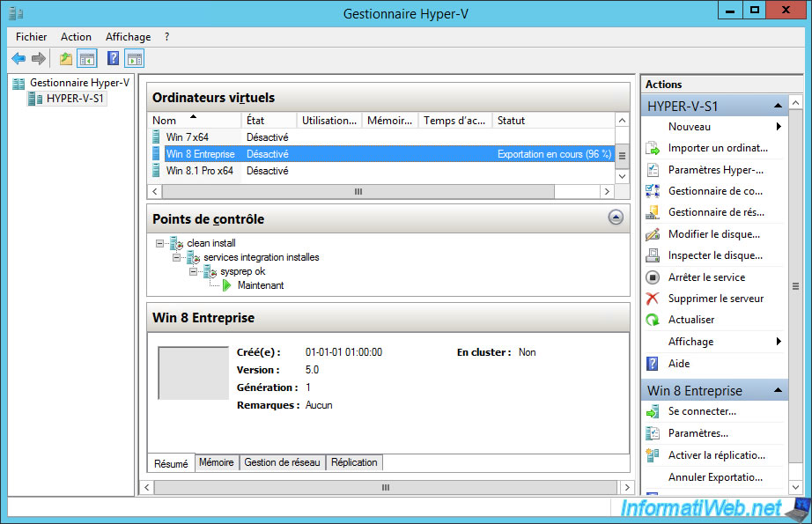Click the forward arrow in the toolbar
The width and height of the screenshot is (812, 524).
(x=39, y=58)
